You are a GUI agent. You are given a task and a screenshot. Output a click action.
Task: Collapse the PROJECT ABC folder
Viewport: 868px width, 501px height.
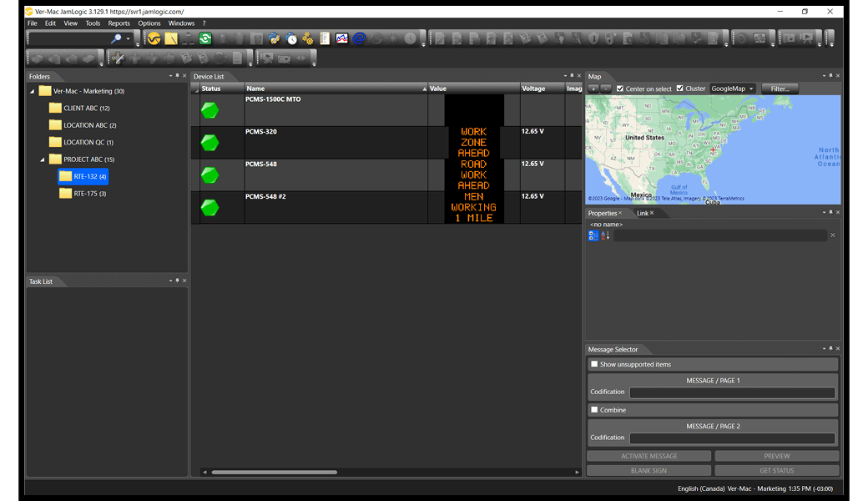coord(43,159)
